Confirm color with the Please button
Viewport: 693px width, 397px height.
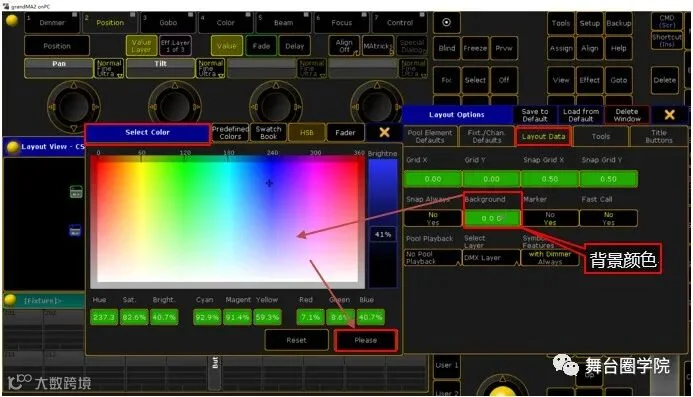366,340
